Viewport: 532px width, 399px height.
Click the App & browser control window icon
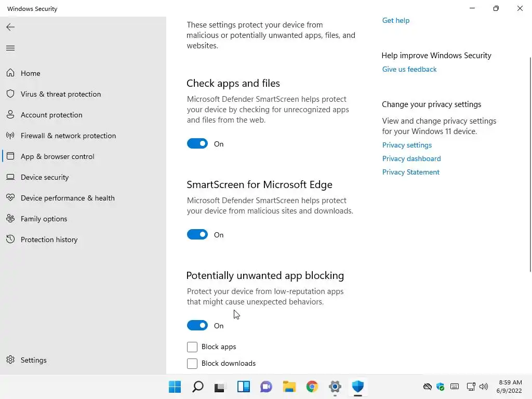pos(10,156)
